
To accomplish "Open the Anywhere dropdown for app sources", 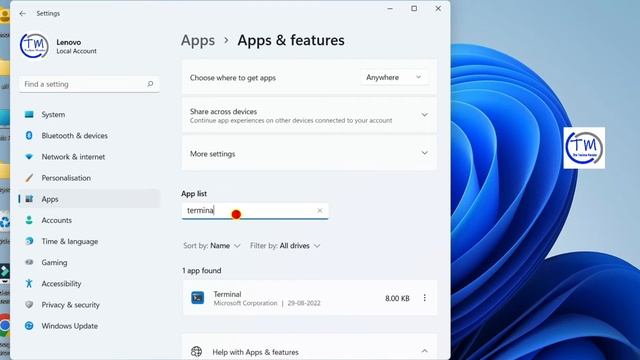I will 394,78.
